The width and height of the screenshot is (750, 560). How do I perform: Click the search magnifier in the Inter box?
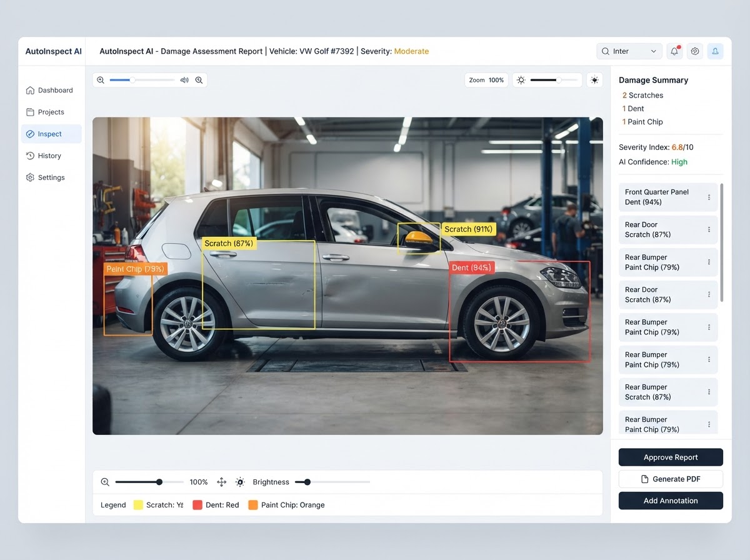606,51
